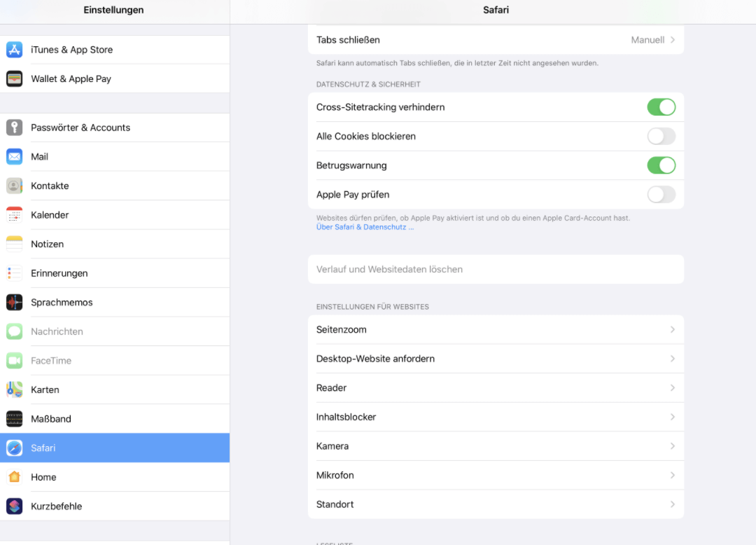Open Wallet & Apple Pay icon
The height and width of the screenshot is (545, 756).
(15, 78)
